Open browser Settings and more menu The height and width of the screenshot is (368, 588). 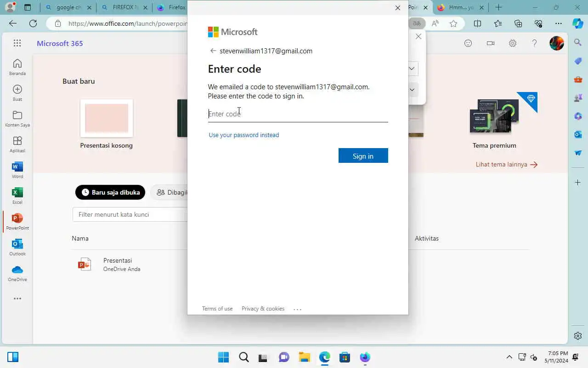(559, 23)
